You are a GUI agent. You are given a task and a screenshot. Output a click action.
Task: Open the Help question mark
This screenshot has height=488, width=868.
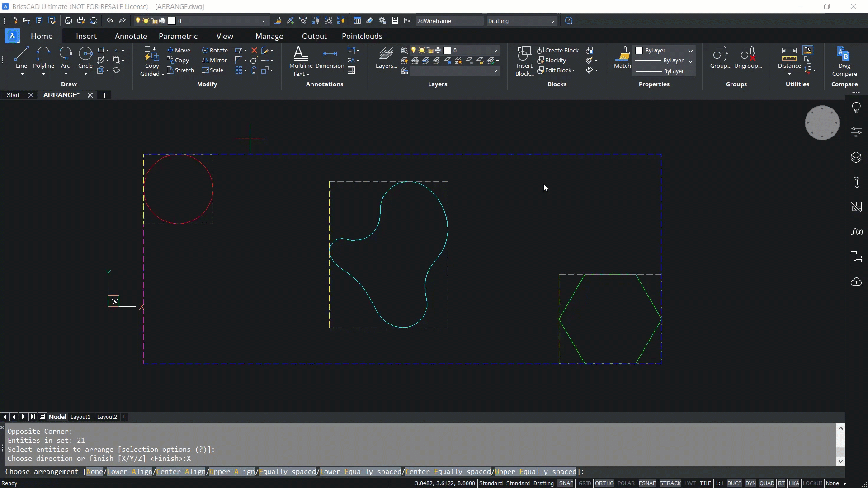pos(569,21)
